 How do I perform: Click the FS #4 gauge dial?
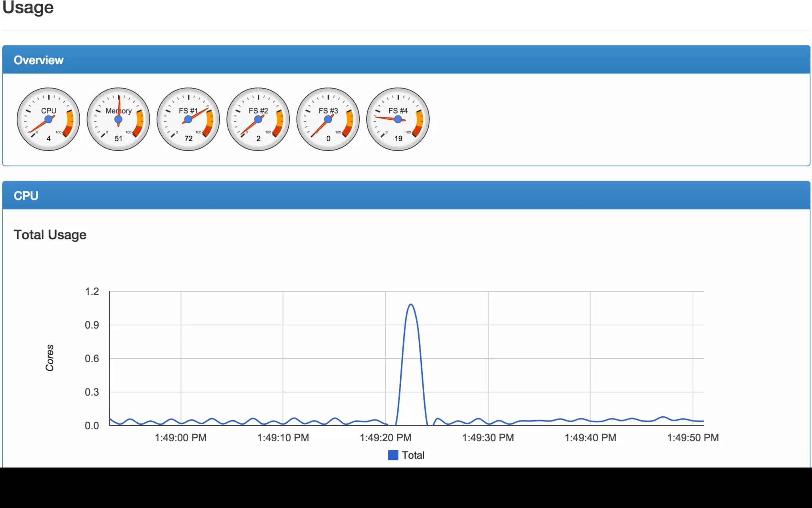[x=398, y=119]
